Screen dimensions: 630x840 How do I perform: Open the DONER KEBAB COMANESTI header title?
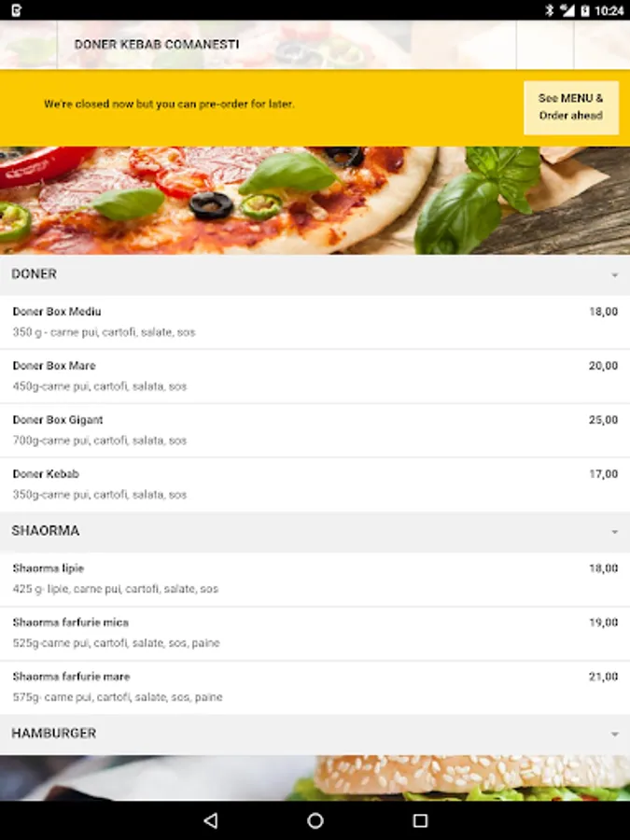point(157,45)
